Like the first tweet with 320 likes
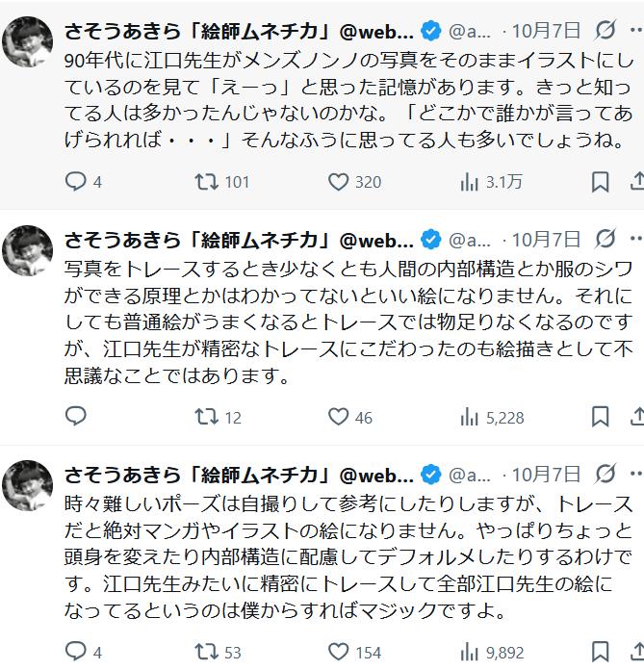Image resolution: width=644 pixels, height=670 pixels. [338, 181]
